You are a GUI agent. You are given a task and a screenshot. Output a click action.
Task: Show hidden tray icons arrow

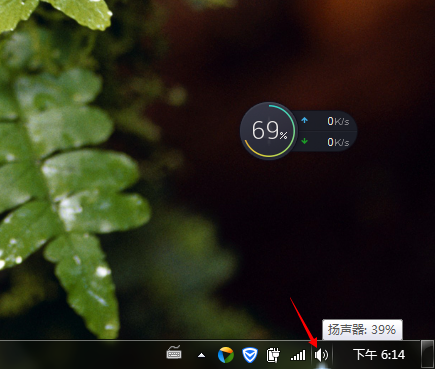[x=201, y=356]
